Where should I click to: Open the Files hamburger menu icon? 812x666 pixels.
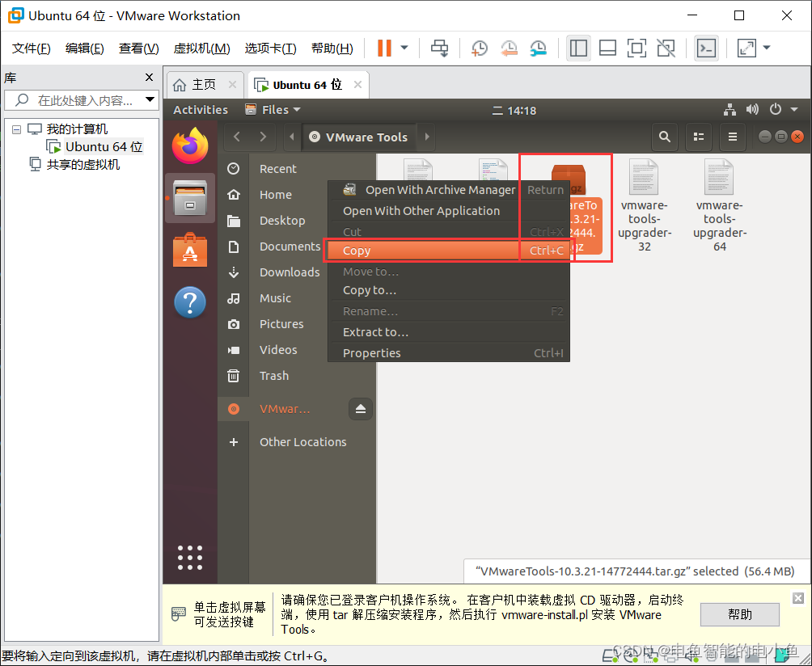pyautogui.click(x=732, y=137)
